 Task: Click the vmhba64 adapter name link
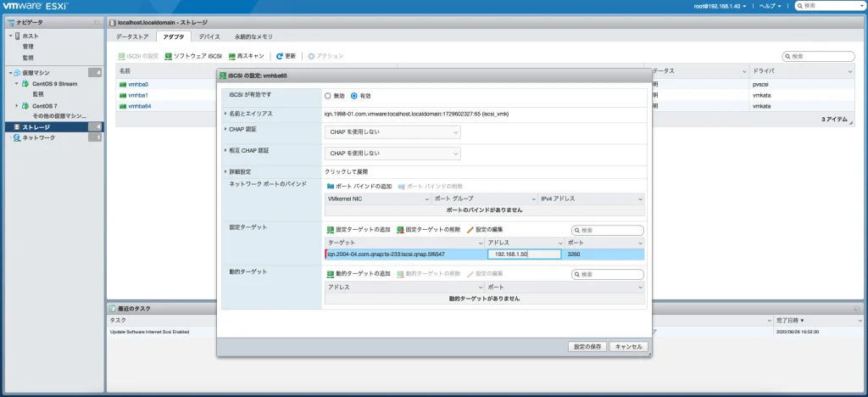(x=140, y=106)
